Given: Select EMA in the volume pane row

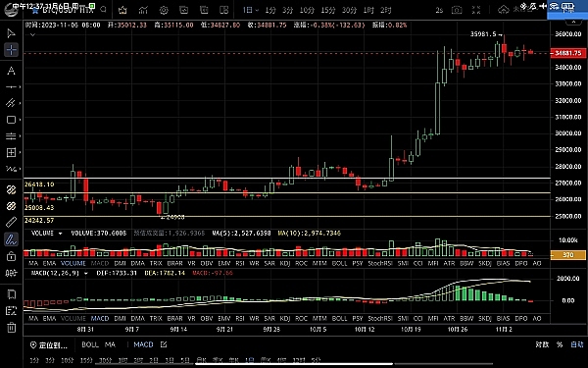Looking at the screenshot, I should click(49, 263).
